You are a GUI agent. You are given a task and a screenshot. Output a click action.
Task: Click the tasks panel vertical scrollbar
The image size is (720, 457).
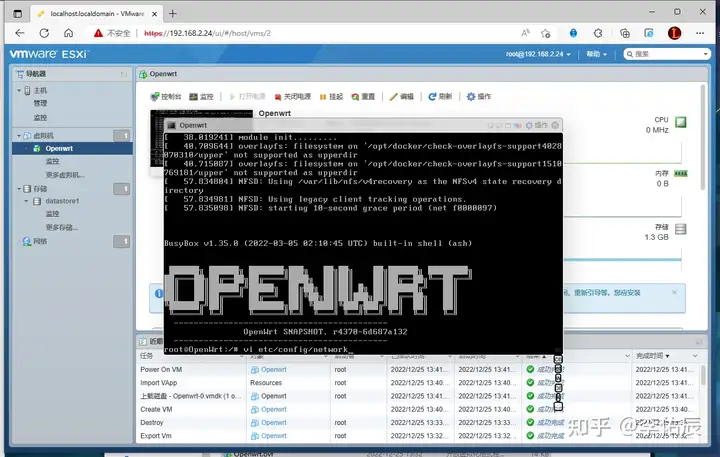coord(703,374)
